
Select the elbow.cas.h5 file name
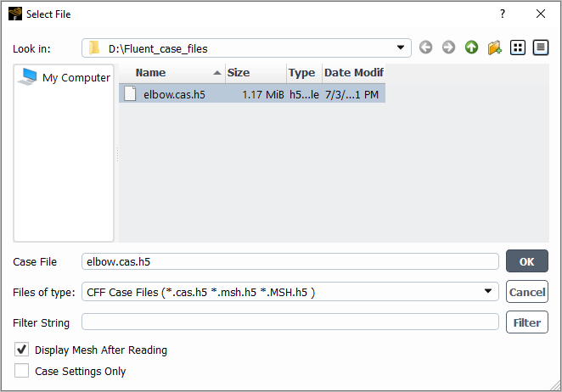coord(174,94)
